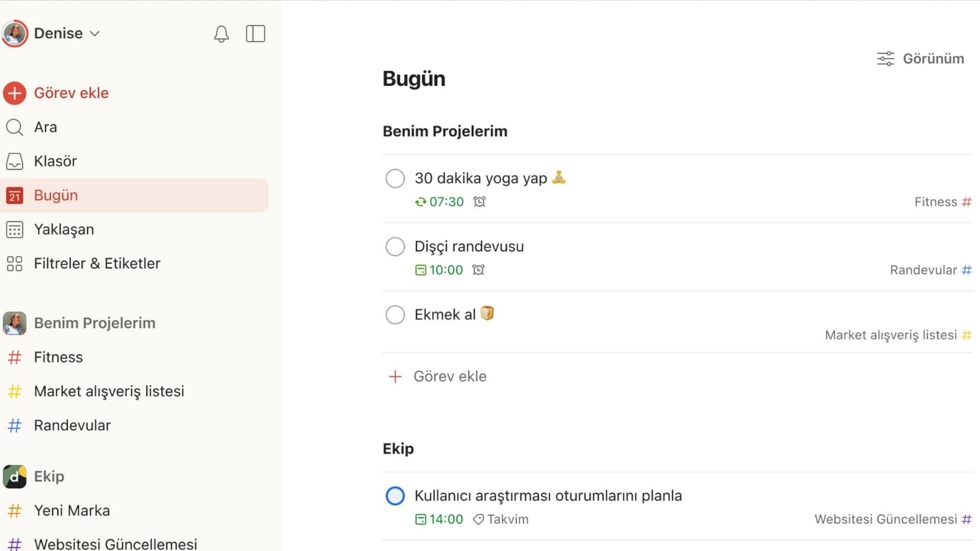Open the Yaklaşan calendar view
The image size is (980, 551).
(64, 230)
